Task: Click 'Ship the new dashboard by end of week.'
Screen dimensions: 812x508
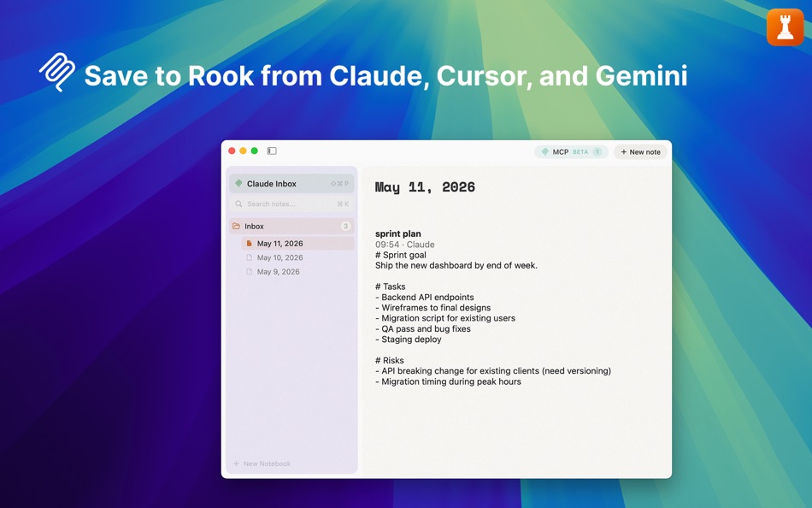Action: (x=456, y=265)
